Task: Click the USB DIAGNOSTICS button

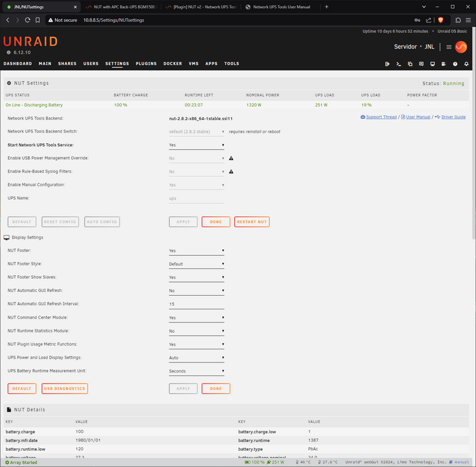Action: click(x=65, y=389)
